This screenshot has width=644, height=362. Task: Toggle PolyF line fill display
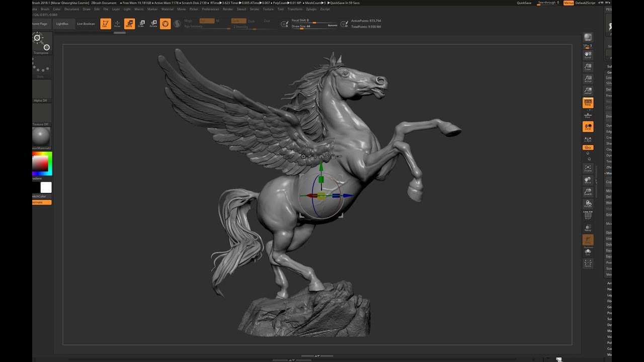588,216
